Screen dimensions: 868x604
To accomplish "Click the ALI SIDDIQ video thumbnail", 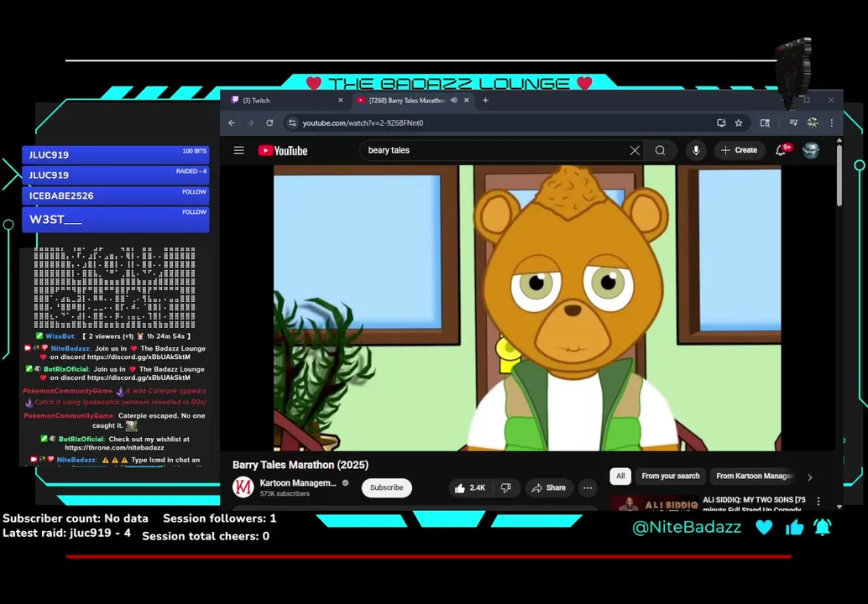I will (x=654, y=503).
